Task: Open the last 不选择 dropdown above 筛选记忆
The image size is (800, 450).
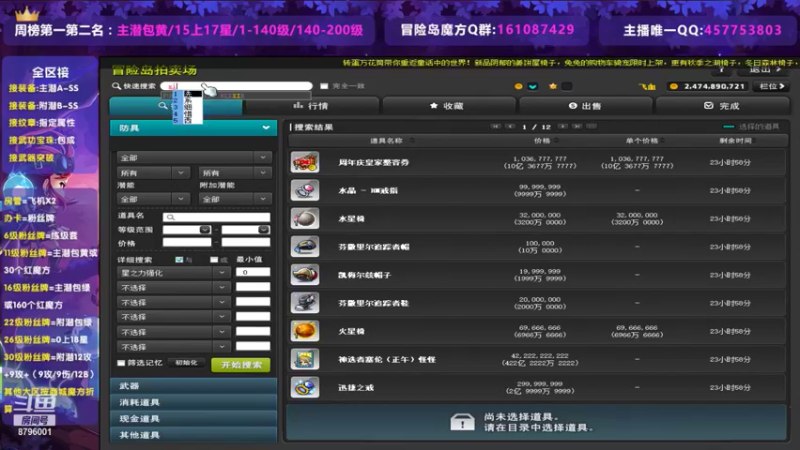Action: click(173, 347)
